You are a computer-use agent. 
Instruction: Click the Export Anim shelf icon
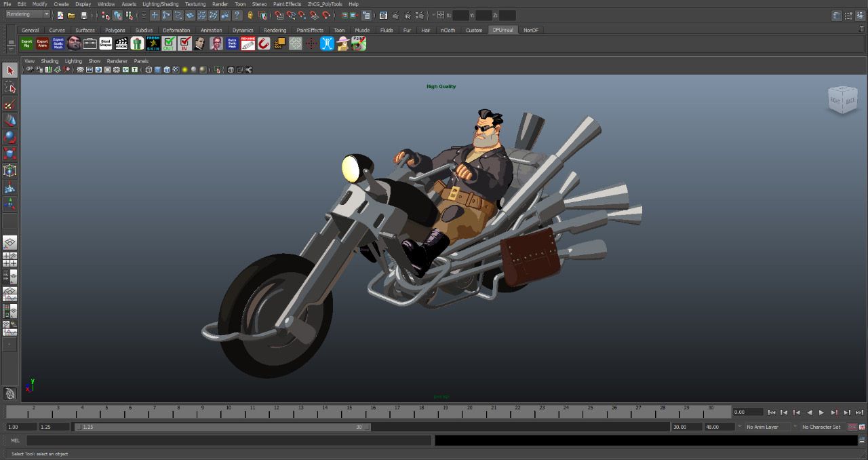tap(42, 43)
